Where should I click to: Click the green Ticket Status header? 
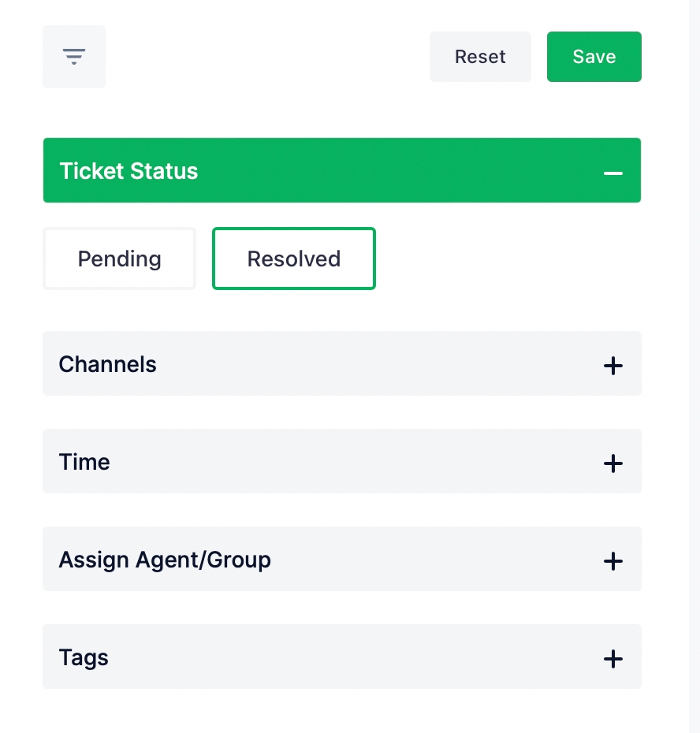342,170
